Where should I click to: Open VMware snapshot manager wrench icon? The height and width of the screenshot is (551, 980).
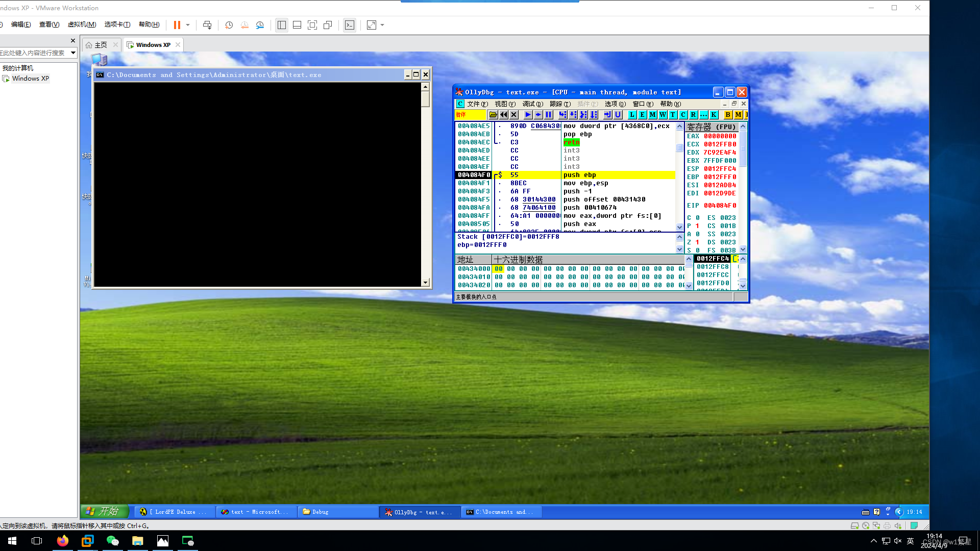point(260,25)
